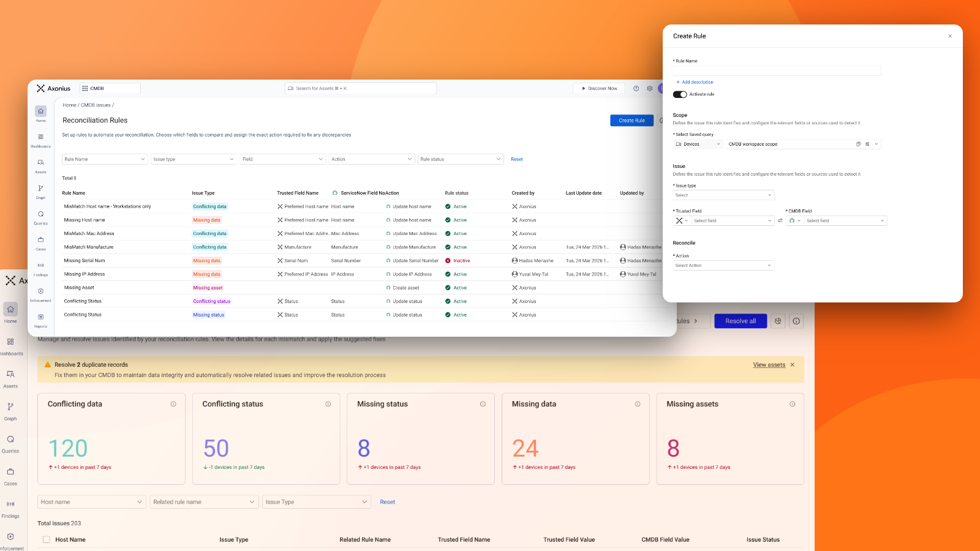
Task: Click the info icon on Conflicting data card
Action: (x=173, y=404)
